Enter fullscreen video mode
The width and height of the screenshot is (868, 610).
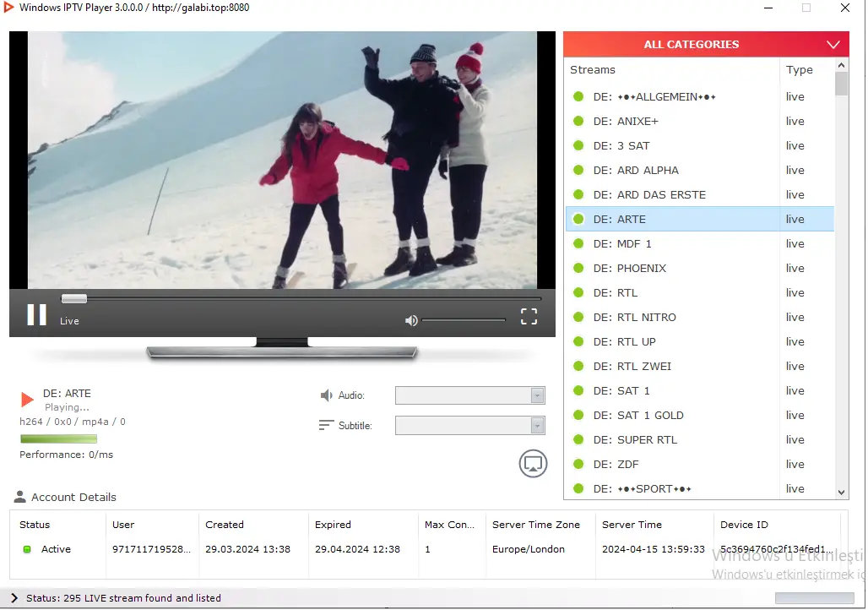pos(529,316)
